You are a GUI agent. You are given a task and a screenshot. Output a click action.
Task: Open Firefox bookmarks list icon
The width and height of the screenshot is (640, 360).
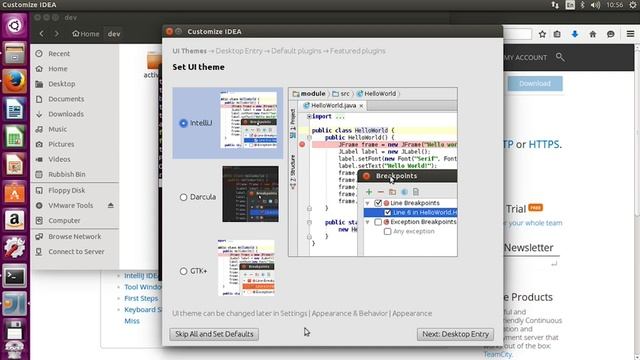pos(557,34)
